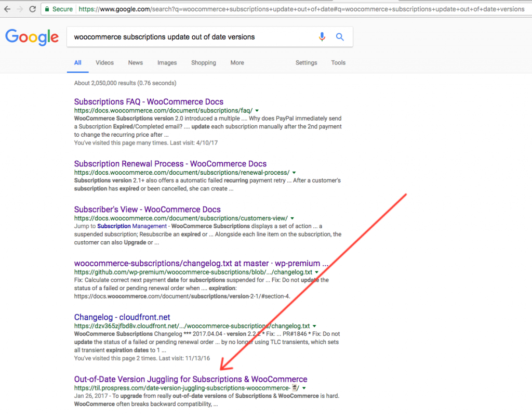Click the Secure padlock icon
The image size is (532, 416).
pyautogui.click(x=47, y=9)
